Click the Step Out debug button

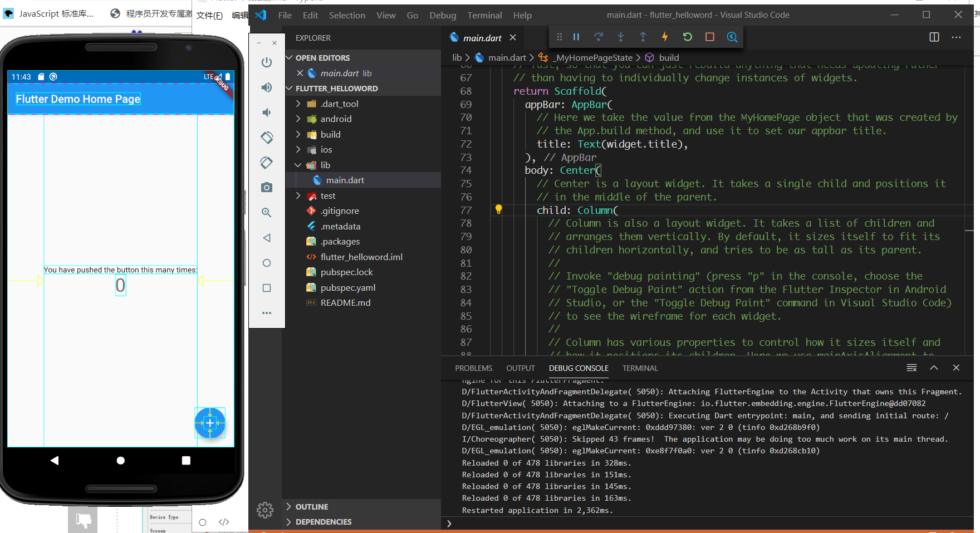[x=643, y=37]
